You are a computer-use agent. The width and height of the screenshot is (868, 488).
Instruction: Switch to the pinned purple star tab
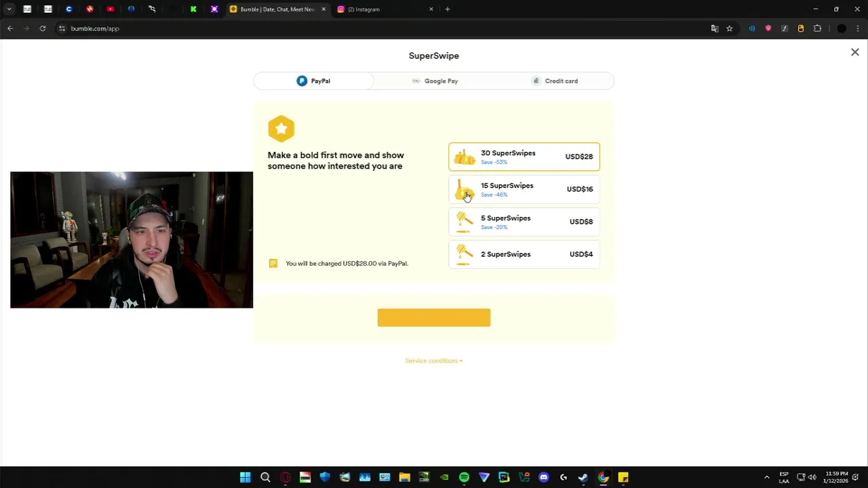[214, 9]
